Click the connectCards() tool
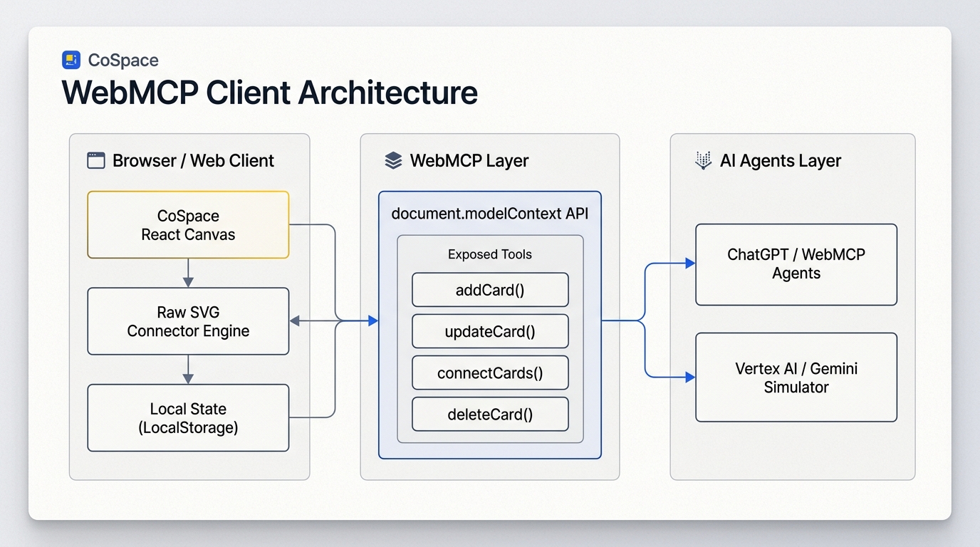Screen dimensions: 980x547 tap(490, 373)
